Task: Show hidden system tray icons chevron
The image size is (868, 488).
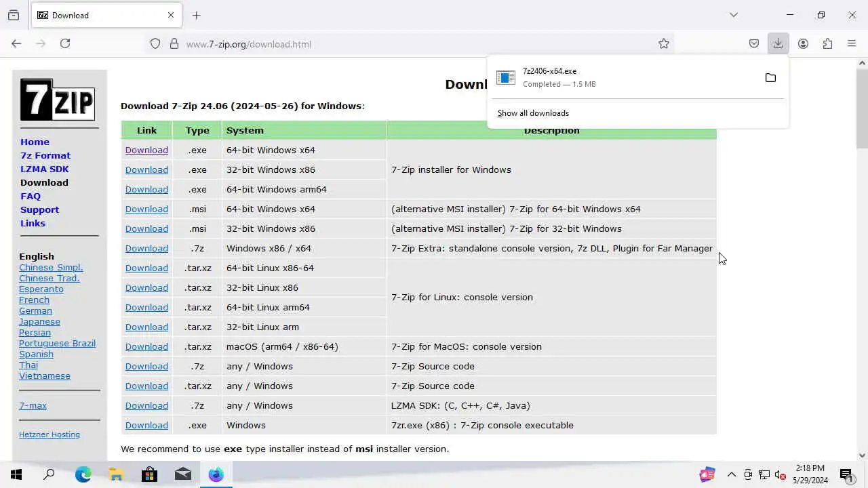Action: click(732, 474)
